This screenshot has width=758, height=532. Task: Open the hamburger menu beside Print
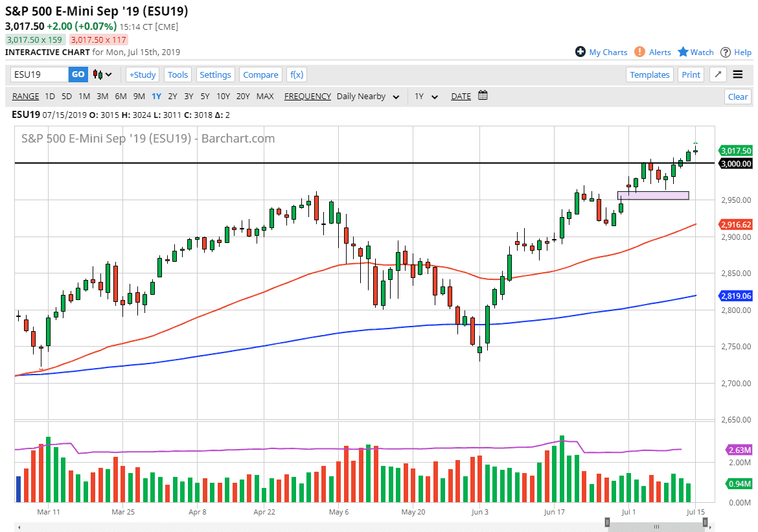click(737, 75)
